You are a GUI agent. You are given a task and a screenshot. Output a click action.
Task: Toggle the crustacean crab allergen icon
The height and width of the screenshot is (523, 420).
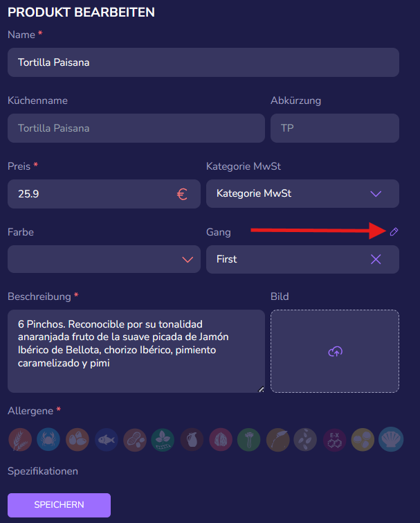pyautogui.click(x=48, y=440)
